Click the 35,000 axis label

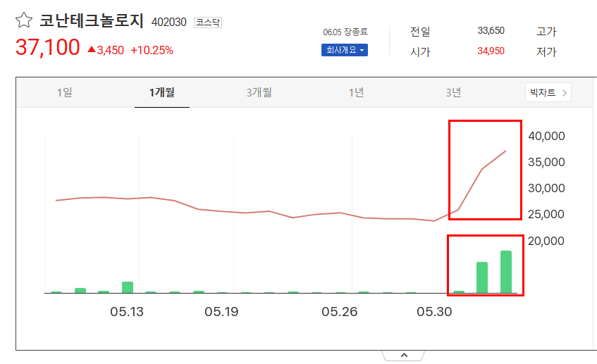coord(546,163)
